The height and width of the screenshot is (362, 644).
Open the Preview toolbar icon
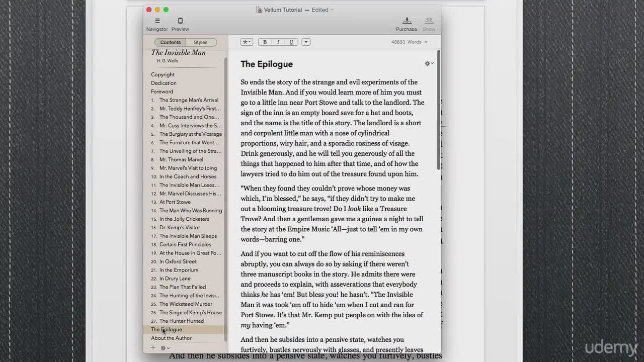180,21
